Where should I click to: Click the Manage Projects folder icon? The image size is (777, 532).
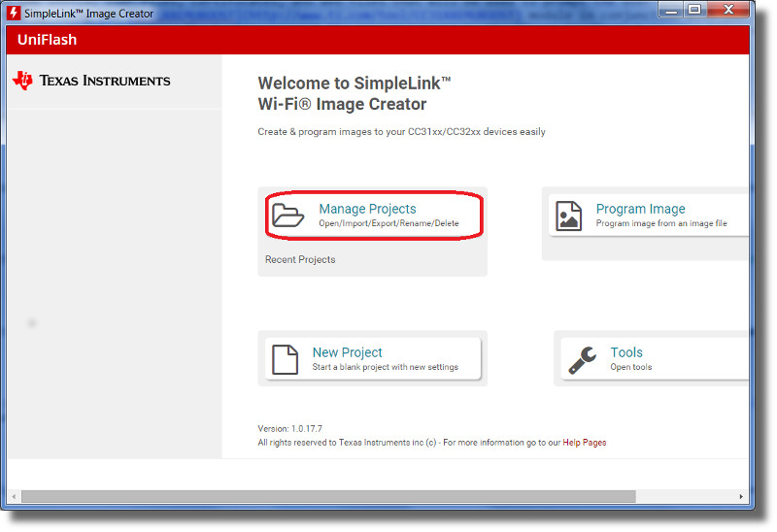coord(288,216)
